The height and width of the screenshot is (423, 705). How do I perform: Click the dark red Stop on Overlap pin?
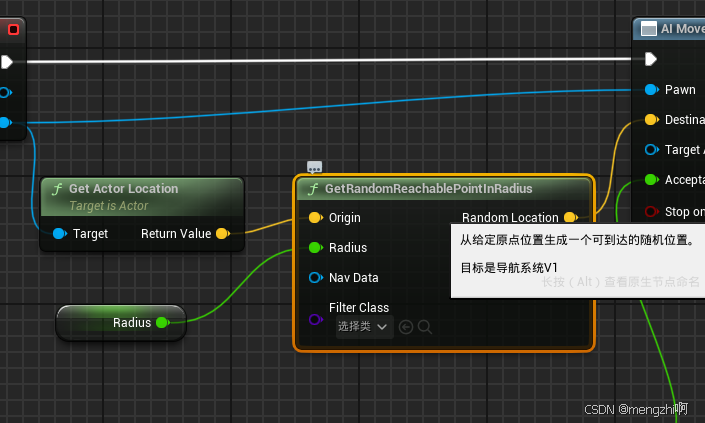click(x=651, y=211)
